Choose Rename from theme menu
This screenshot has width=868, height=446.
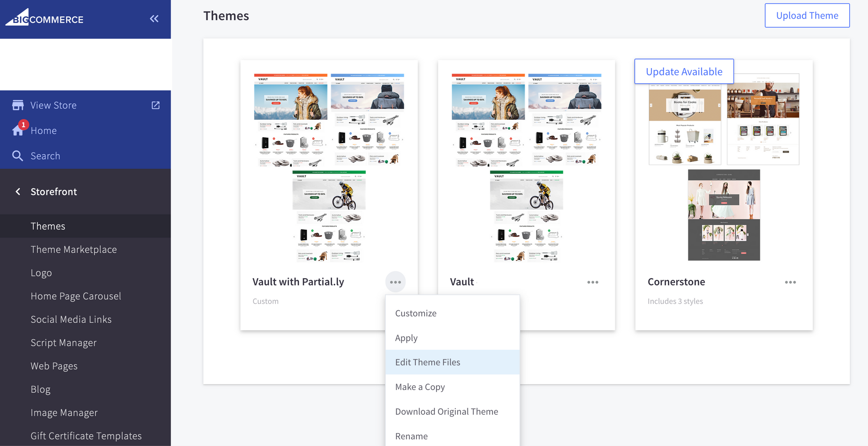coord(453,435)
